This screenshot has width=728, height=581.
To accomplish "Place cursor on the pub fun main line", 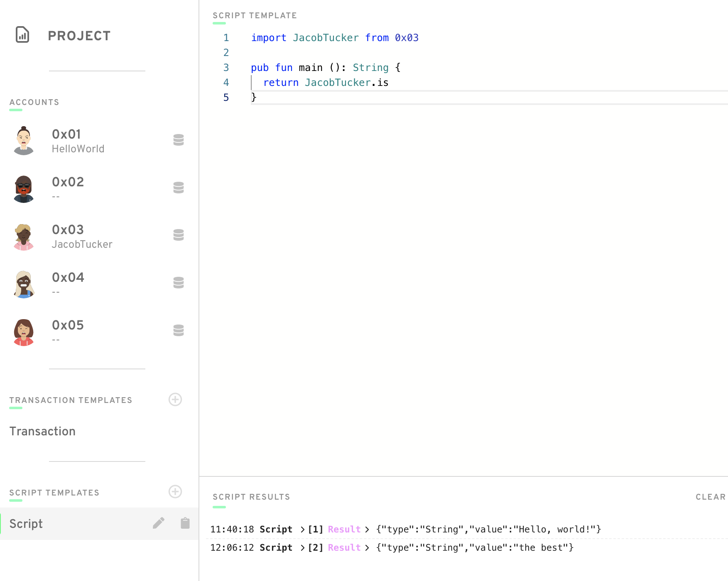I will 326,68.
